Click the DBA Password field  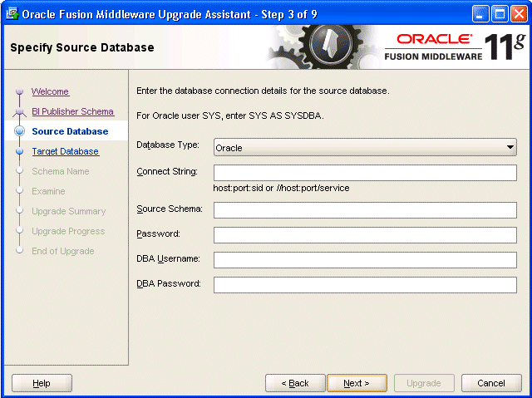click(x=365, y=285)
